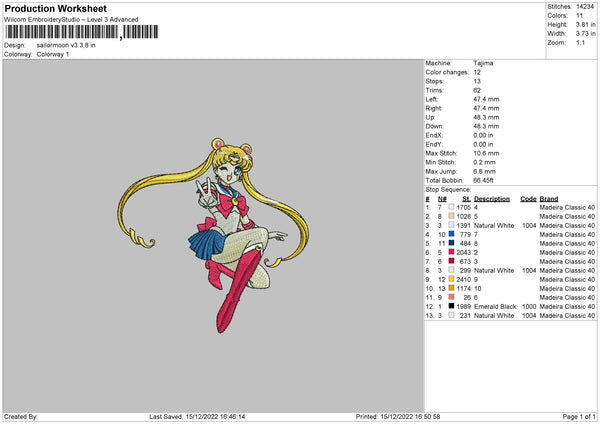Click the Description column header
The height and width of the screenshot is (424, 600).
[x=491, y=198]
